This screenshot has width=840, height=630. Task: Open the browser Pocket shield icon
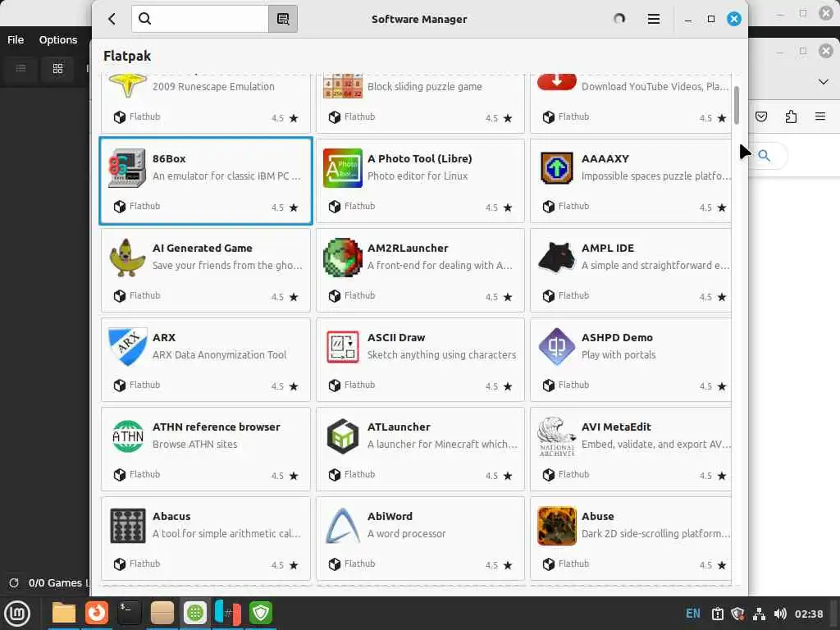pos(760,116)
